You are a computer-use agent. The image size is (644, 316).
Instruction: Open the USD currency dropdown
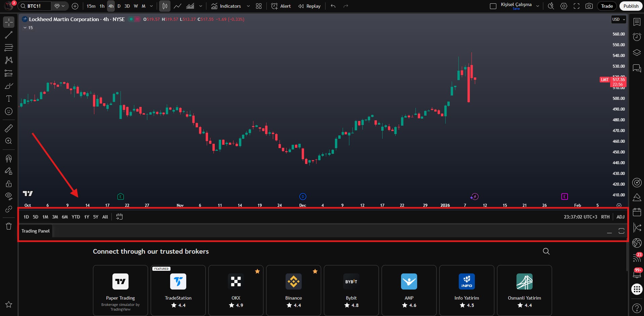point(619,19)
